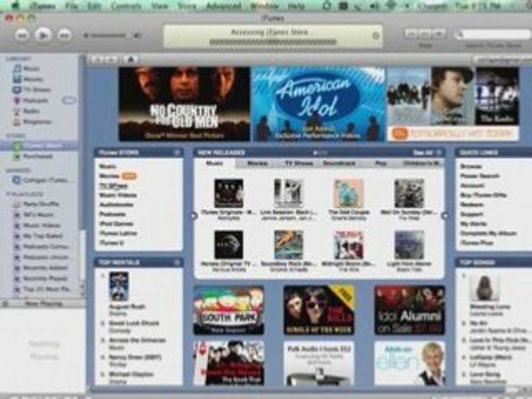
Task: Play the current track
Action: pyautogui.click(x=43, y=34)
